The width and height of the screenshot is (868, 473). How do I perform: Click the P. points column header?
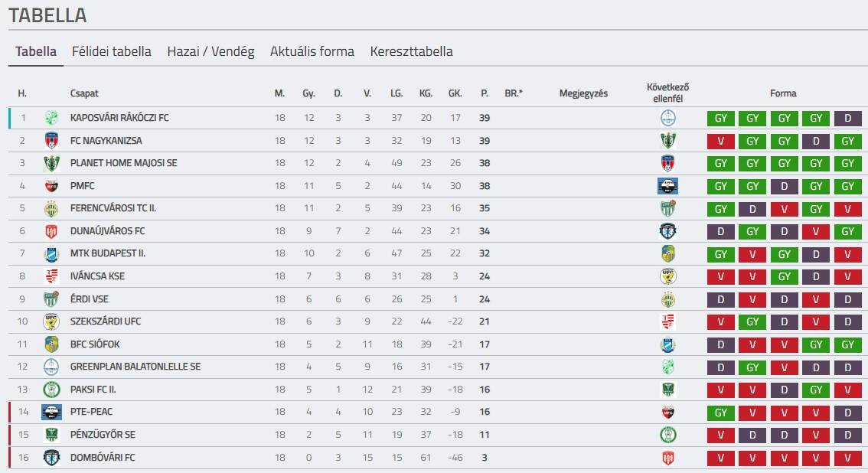pos(484,93)
